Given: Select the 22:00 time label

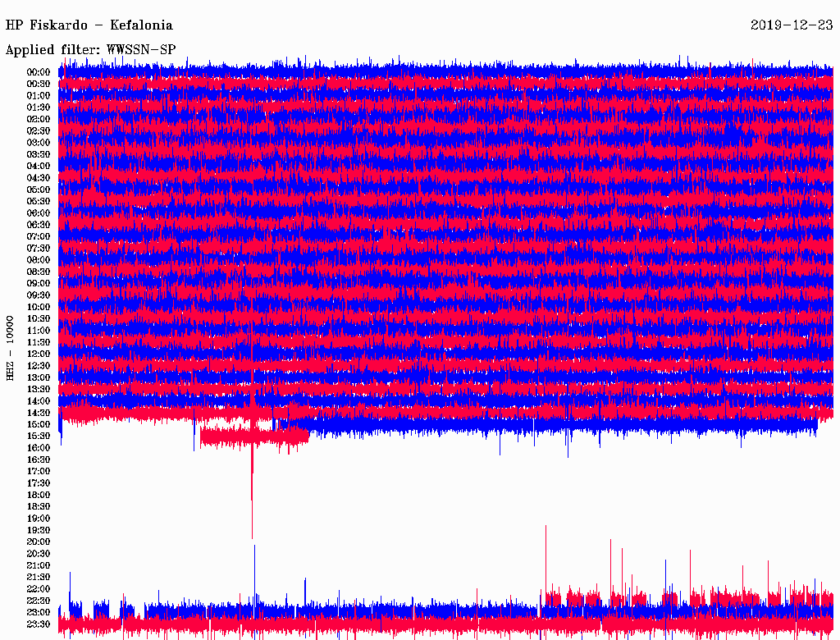Looking at the screenshot, I should [39, 589].
